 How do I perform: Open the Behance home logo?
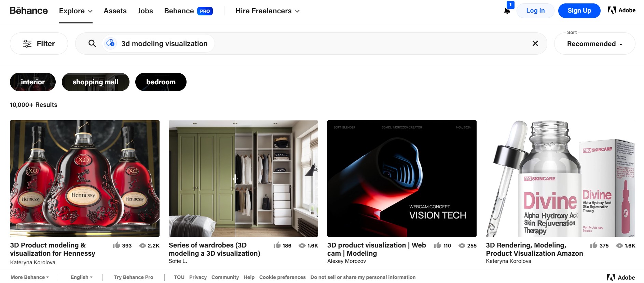(x=29, y=11)
